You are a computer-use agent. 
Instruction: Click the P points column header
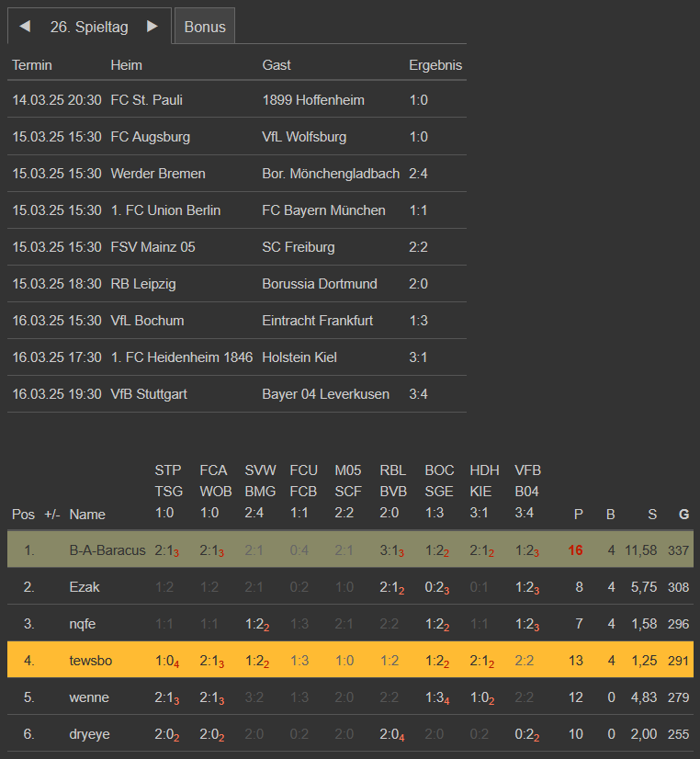pyautogui.click(x=578, y=515)
